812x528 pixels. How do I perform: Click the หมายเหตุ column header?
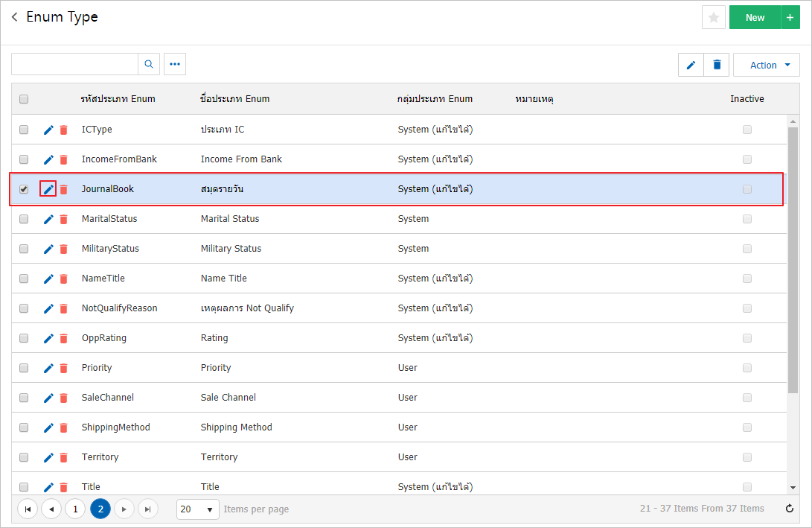(x=534, y=99)
